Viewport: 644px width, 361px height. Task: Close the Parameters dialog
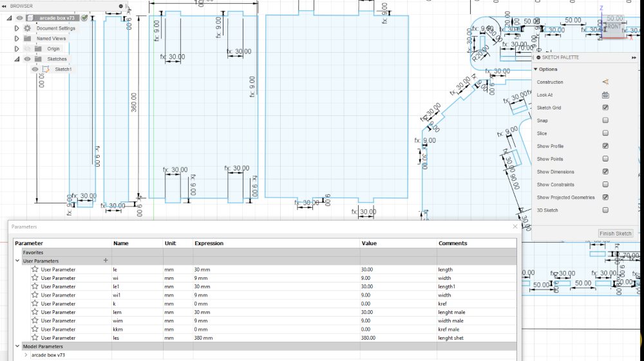pyautogui.click(x=515, y=227)
